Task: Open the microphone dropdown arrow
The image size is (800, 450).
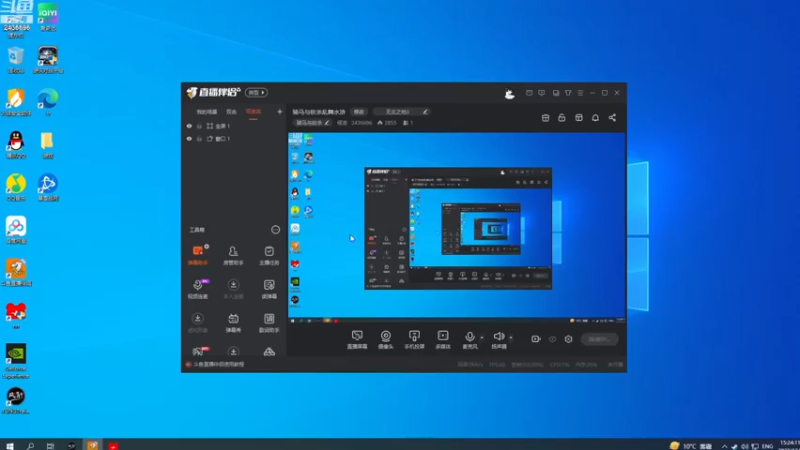Action: 482,337
